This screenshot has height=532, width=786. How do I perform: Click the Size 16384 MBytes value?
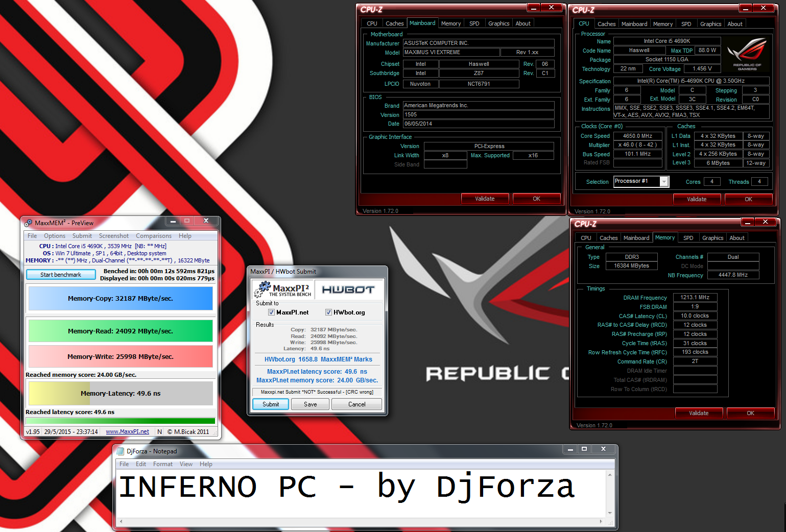632,265
